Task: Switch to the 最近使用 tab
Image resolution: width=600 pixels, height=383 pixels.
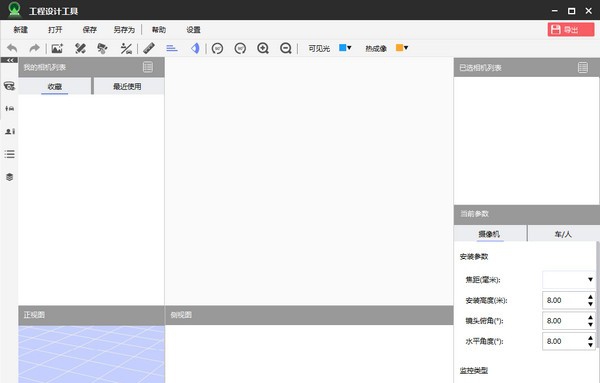Action: click(129, 86)
